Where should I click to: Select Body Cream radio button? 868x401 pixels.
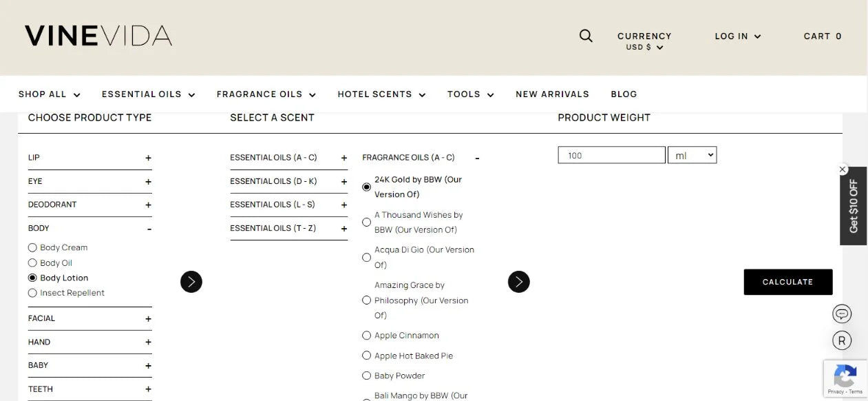(32, 247)
